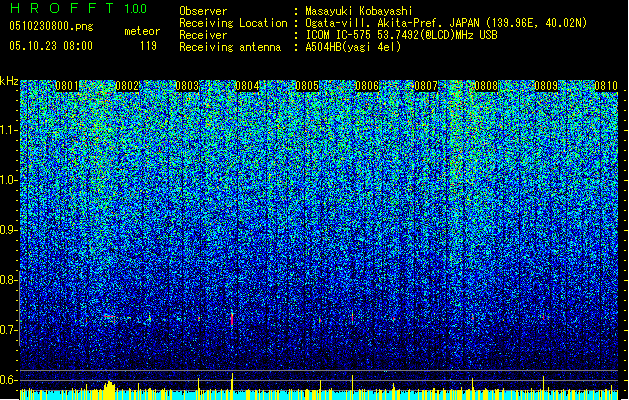Click the 1.1 kHz axis label
The image size is (629, 400).
click(9, 130)
